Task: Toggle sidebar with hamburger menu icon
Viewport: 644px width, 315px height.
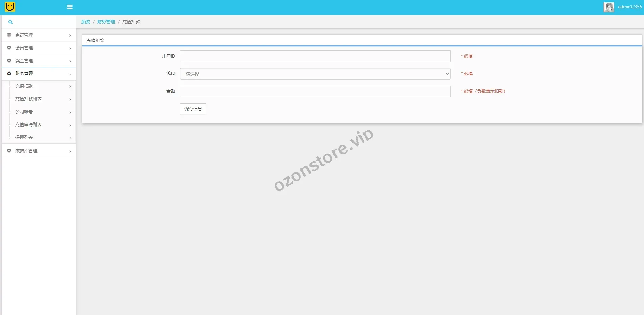Action: 70,7
